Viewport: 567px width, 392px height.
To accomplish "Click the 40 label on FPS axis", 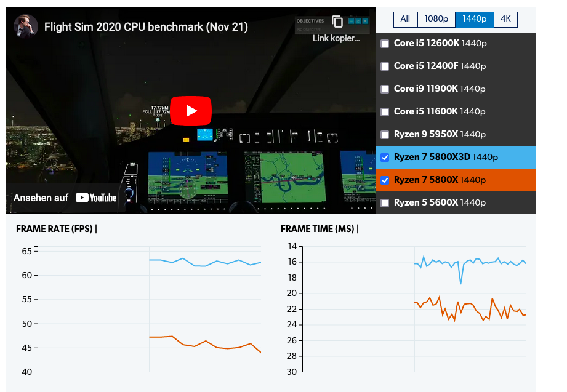I will (x=26, y=372).
